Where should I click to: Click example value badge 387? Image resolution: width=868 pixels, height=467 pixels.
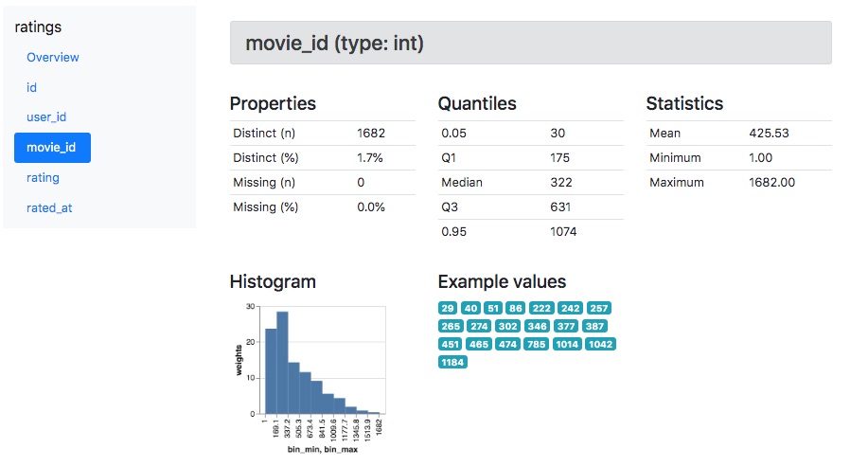pos(595,327)
